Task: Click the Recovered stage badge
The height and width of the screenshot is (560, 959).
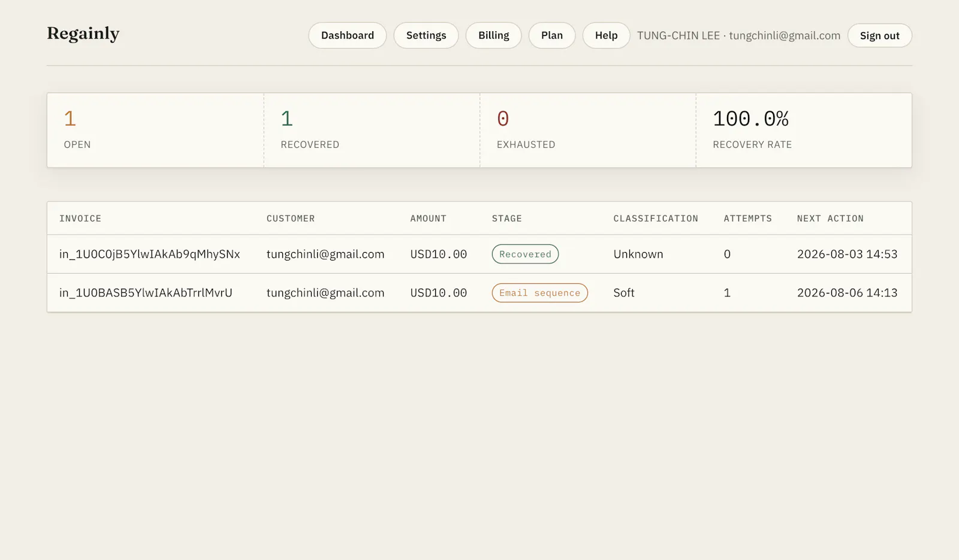Action: (525, 254)
